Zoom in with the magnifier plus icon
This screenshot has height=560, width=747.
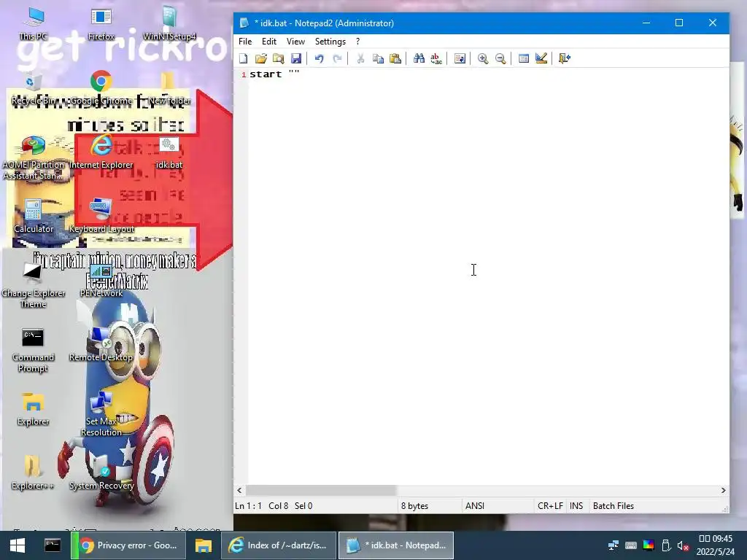click(x=483, y=58)
